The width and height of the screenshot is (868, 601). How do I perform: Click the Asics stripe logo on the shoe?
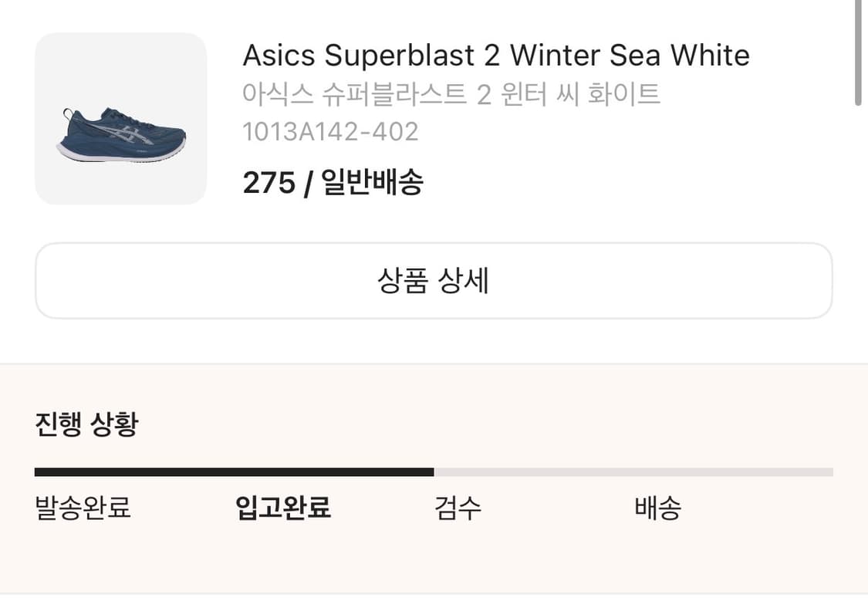coord(127,133)
